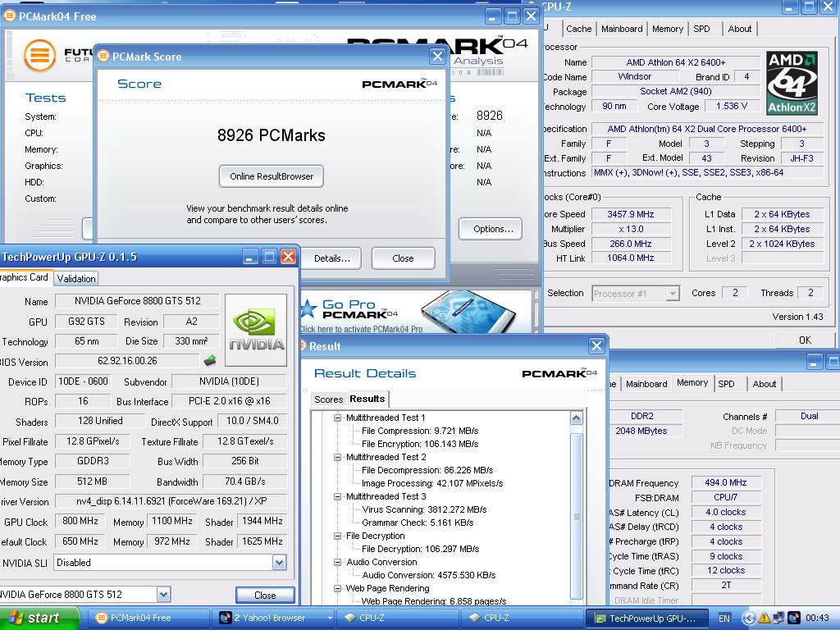Close the GPU-Z window with red X

click(x=288, y=257)
